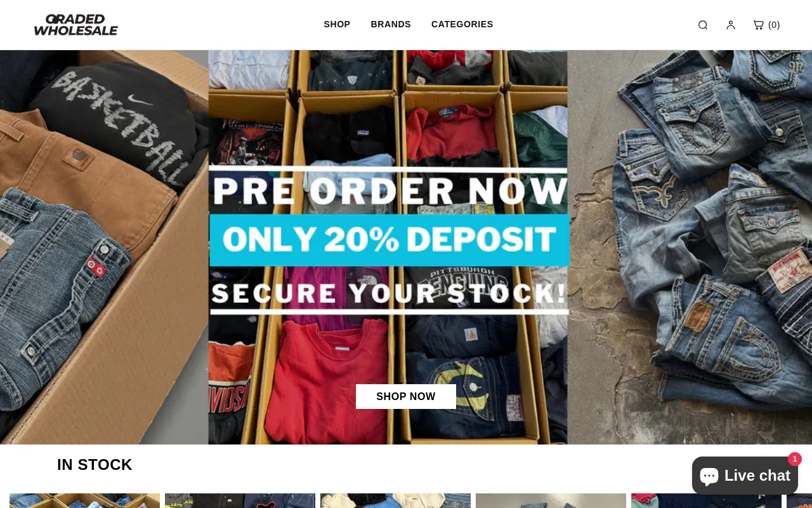812x508 pixels.
Task: Open the search magnifier icon
Action: 703,25
